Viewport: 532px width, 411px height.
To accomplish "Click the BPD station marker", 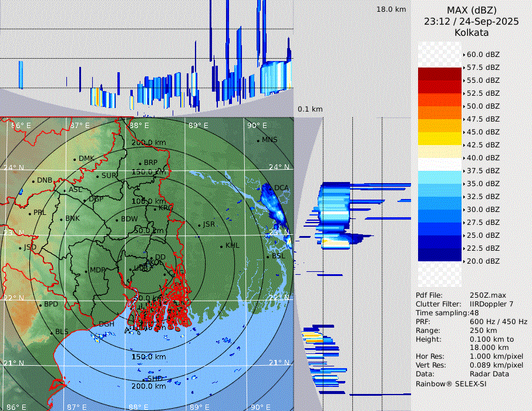I will 40,305.
